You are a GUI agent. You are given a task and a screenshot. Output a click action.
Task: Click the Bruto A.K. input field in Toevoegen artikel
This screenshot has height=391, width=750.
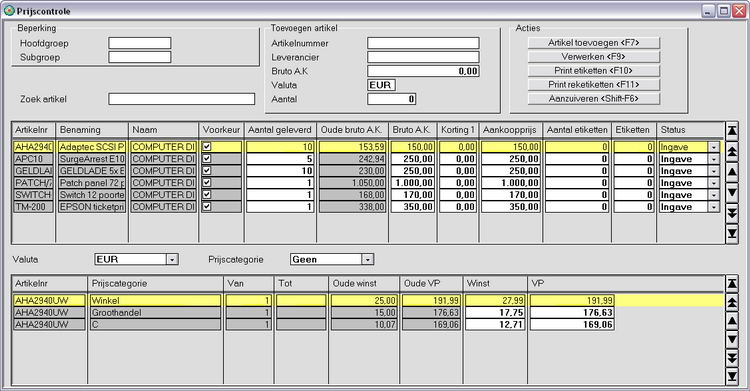click(x=423, y=71)
